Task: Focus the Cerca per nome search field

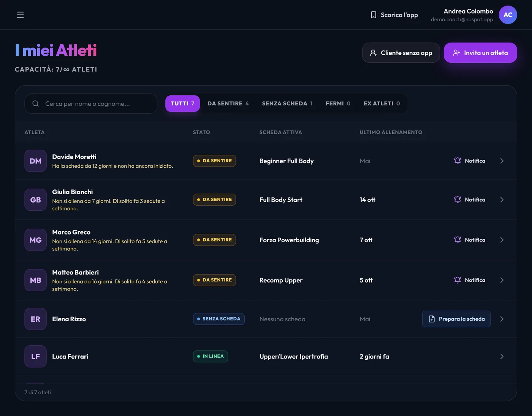Action: click(91, 103)
